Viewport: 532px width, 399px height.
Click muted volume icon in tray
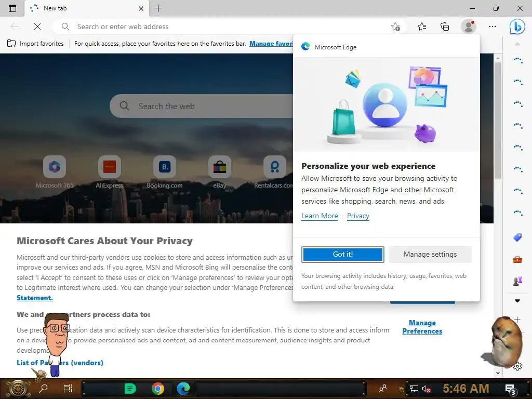tap(426, 389)
